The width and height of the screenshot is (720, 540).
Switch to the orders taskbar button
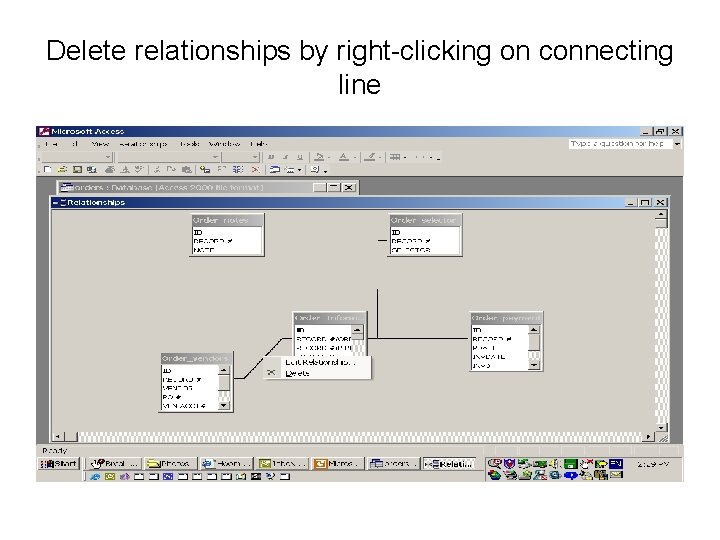click(x=393, y=464)
